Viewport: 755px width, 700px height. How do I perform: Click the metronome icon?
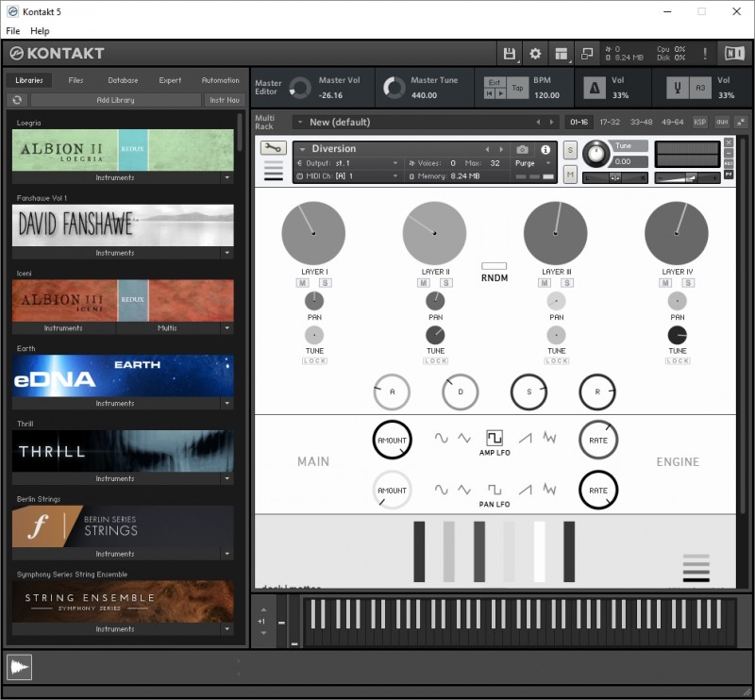[x=595, y=88]
